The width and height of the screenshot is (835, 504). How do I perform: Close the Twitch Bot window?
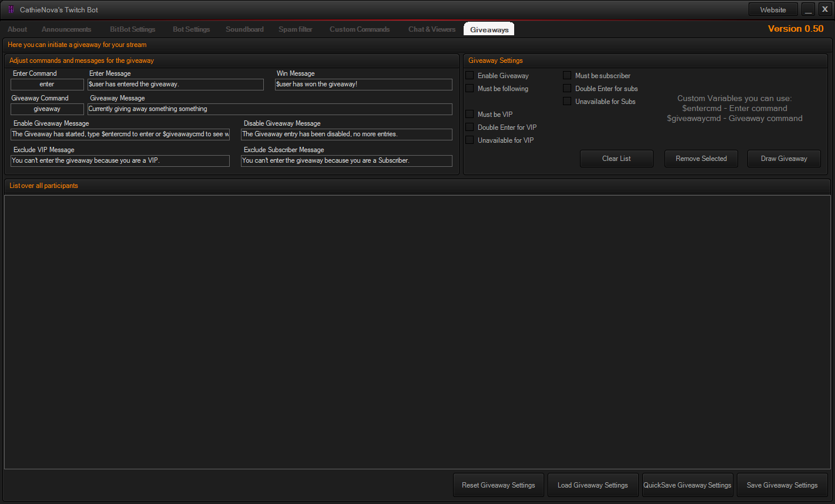(824, 9)
